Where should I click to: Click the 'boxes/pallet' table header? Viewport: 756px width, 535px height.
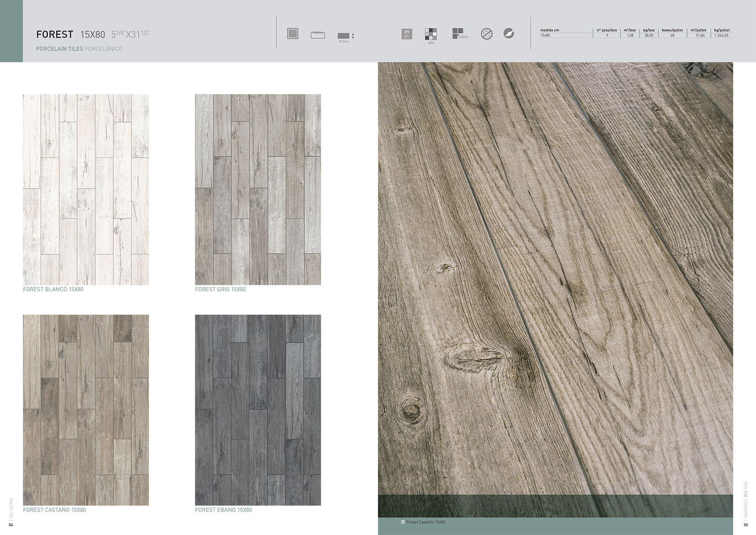pos(672,30)
